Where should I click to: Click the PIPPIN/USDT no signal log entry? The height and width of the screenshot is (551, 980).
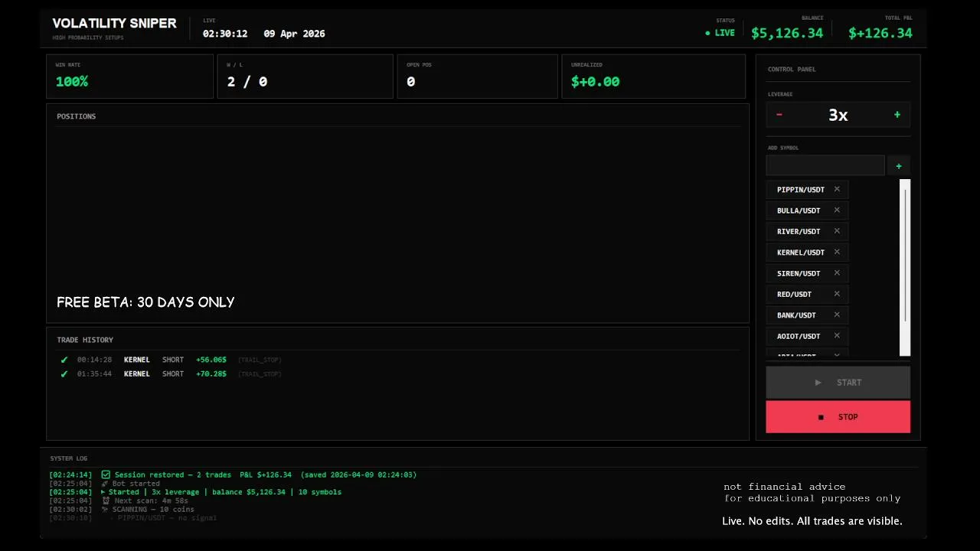pos(133,518)
